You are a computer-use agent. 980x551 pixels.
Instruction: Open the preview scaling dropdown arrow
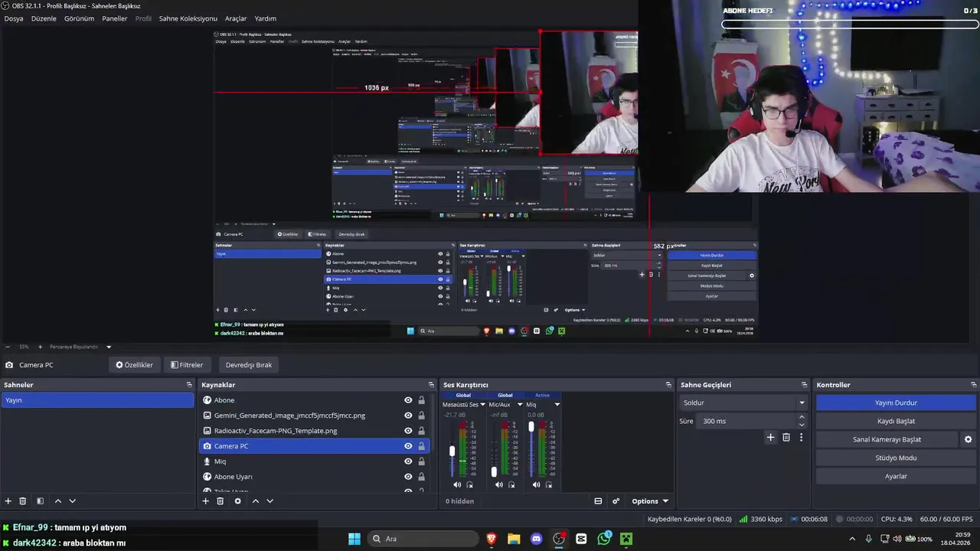point(108,347)
